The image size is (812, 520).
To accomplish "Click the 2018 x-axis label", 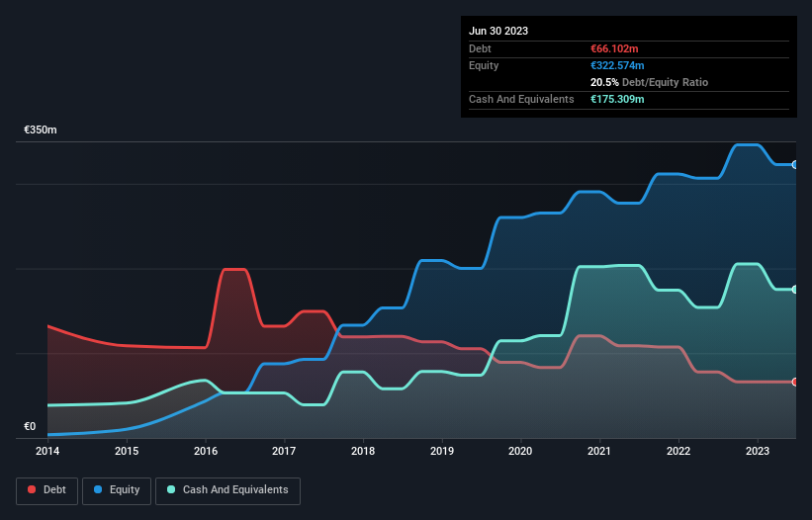I will point(363,451).
